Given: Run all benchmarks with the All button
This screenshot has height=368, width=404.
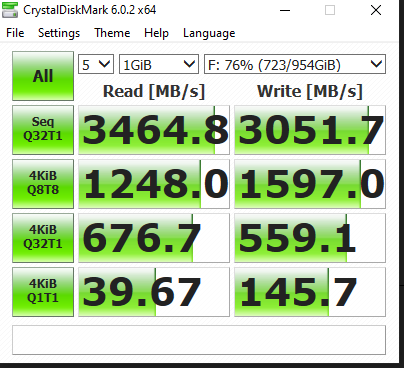Looking at the screenshot, I should click(43, 76).
